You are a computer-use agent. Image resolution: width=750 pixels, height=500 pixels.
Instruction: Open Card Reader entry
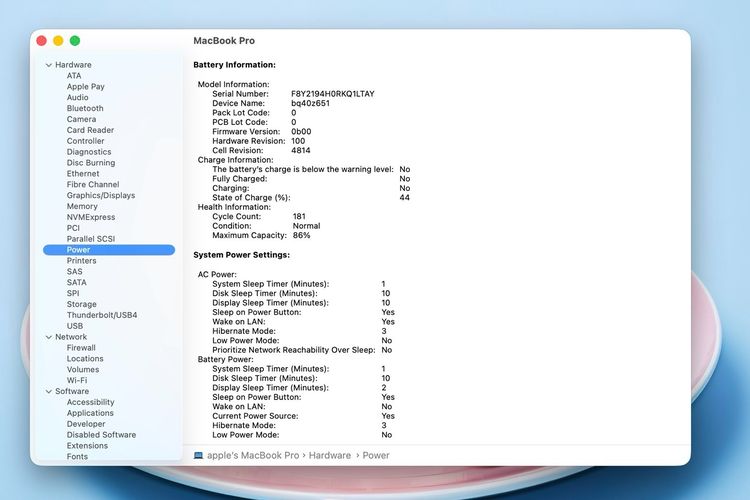pos(90,130)
